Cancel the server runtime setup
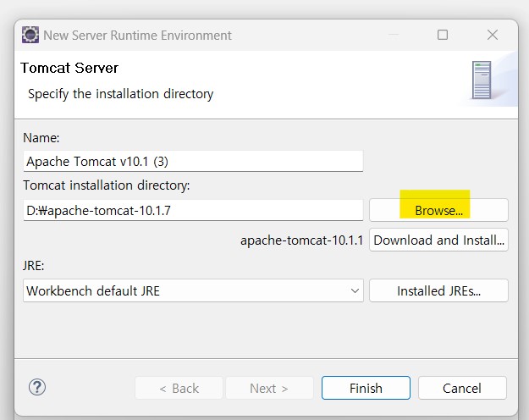Image resolution: width=529 pixels, height=420 pixels. pyautogui.click(x=462, y=389)
